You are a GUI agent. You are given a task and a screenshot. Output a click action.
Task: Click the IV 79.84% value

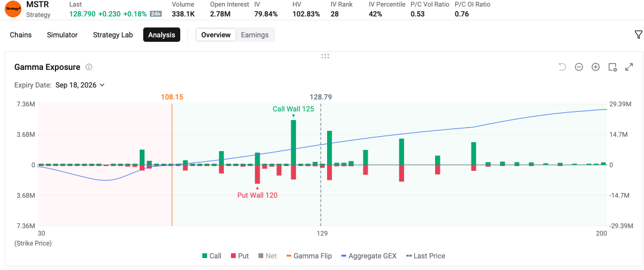[x=266, y=14]
